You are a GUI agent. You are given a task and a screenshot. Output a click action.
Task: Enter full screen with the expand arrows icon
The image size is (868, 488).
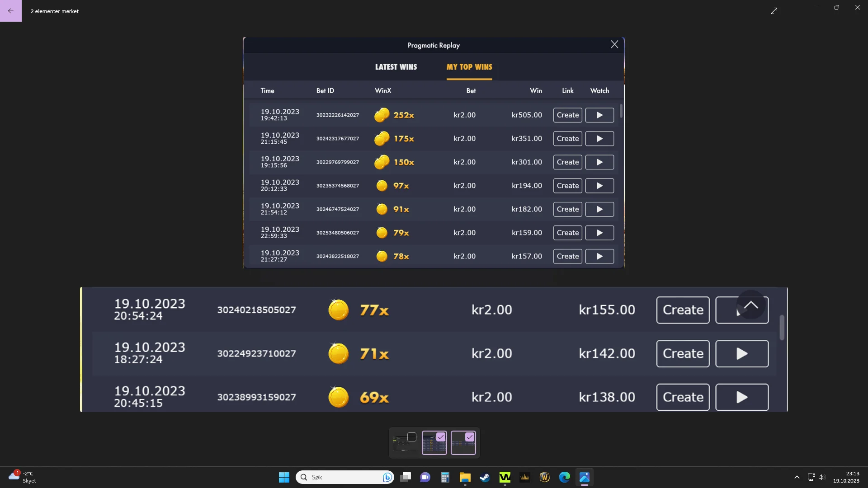pos(774,11)
